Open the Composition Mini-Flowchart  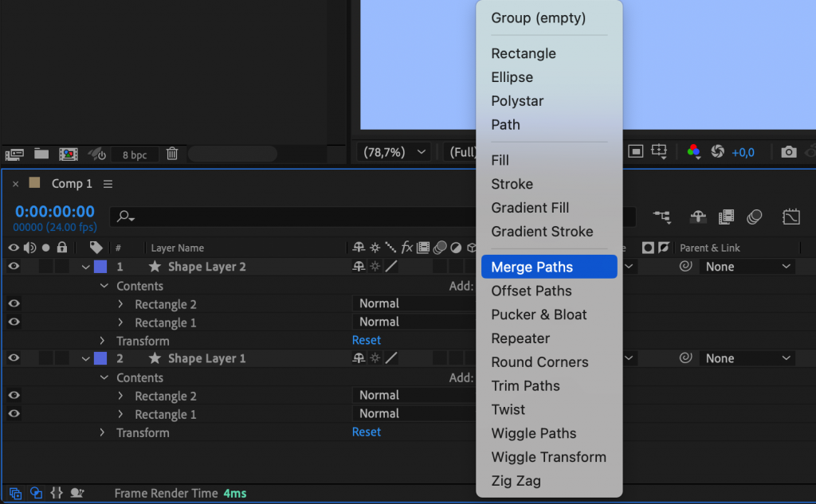click(663, 217)
